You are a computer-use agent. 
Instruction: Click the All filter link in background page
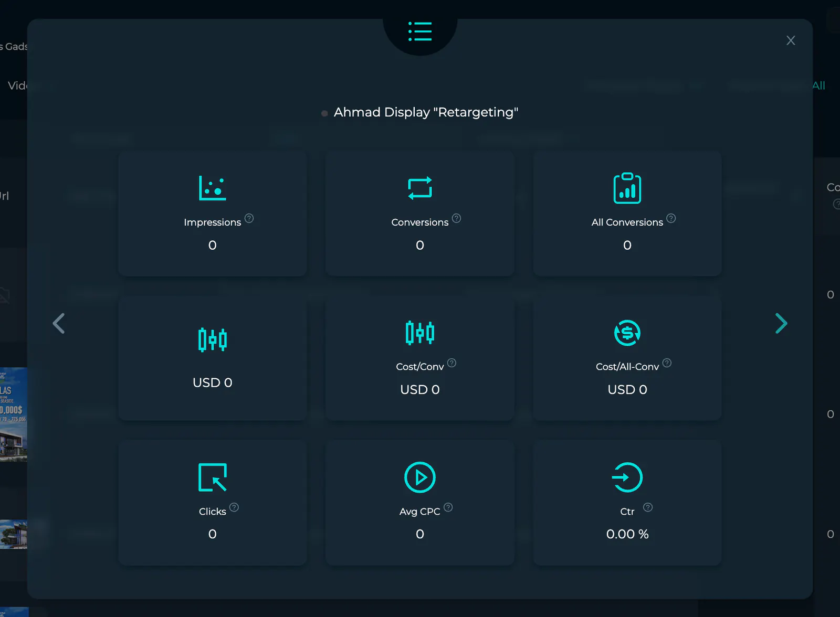(x=818, y=86)
